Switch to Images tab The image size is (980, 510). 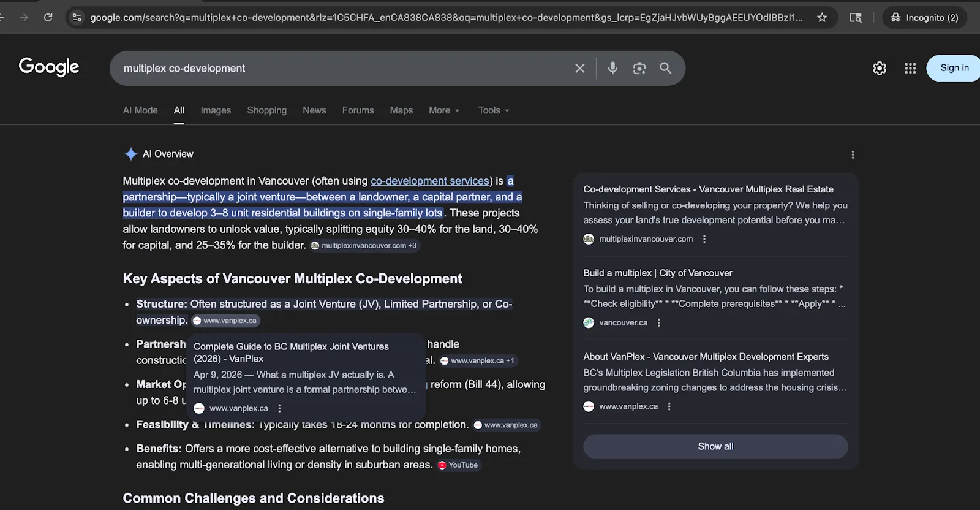click(216, 110)
